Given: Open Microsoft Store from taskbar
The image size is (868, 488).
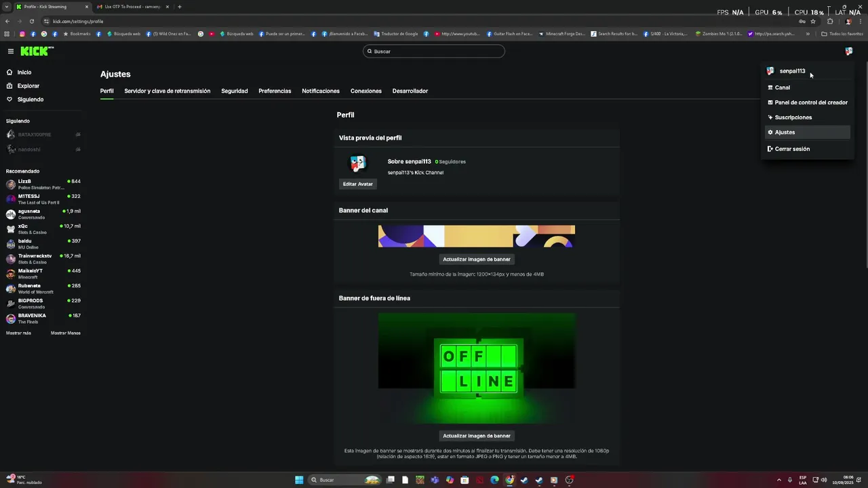Looking at the screenshot, I should point(465,480).
